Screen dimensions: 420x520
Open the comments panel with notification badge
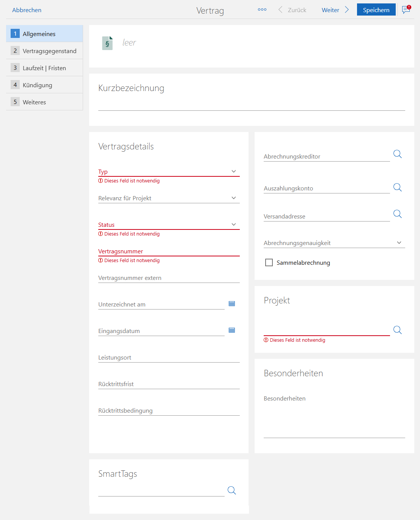(x=406, y=10)
